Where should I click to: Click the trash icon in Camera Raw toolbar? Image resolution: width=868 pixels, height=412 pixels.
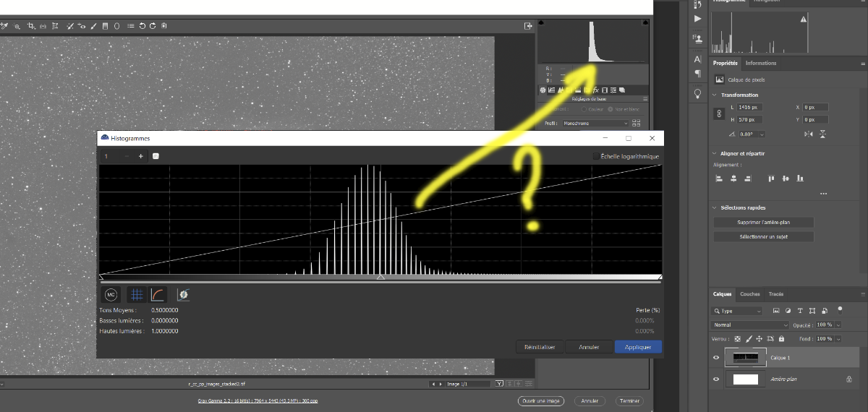[x=163, y=26]
